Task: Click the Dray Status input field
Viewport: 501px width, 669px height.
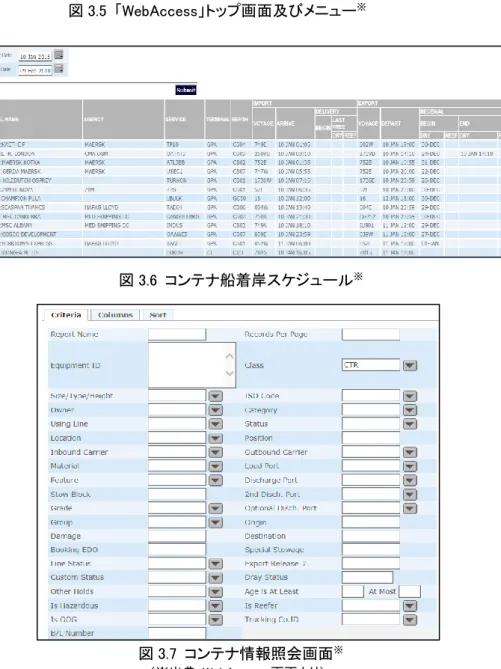Action: (x=367, y=578)
